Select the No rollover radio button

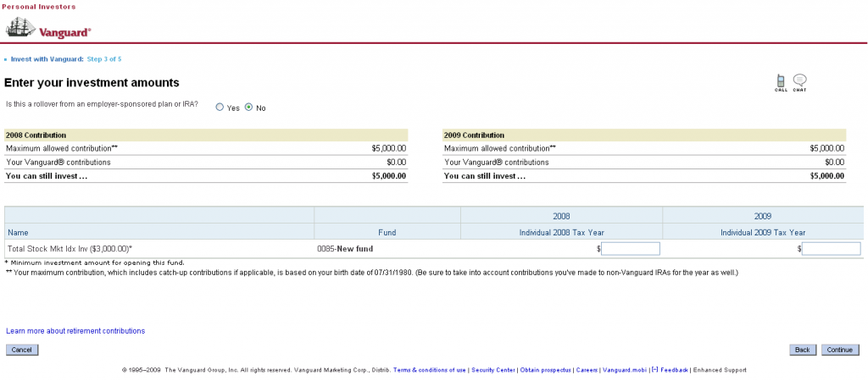coord(249,108)
